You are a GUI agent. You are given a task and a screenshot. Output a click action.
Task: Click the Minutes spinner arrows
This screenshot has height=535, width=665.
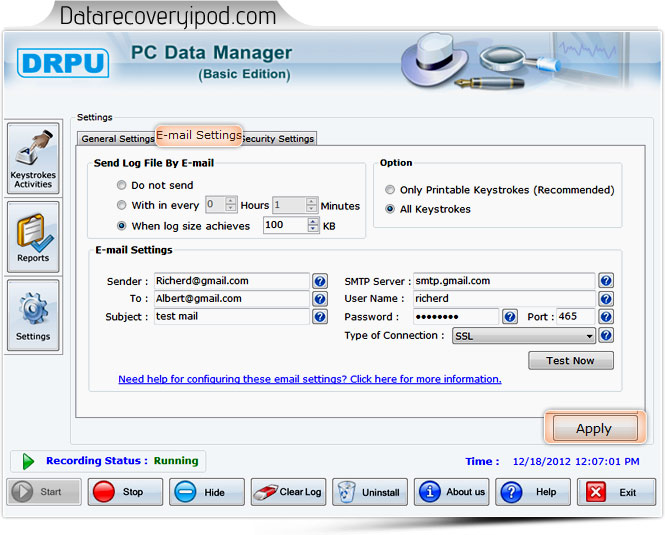[x=311, y=204]
